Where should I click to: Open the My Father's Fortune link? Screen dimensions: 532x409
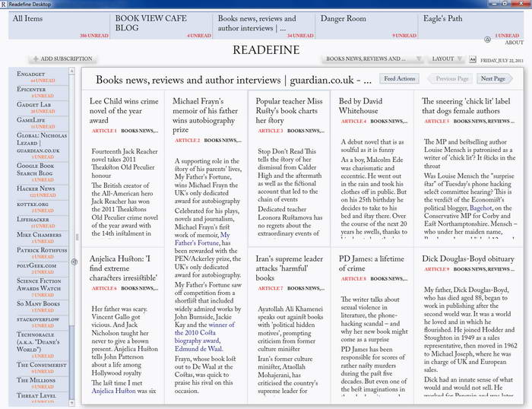(202, 239)
